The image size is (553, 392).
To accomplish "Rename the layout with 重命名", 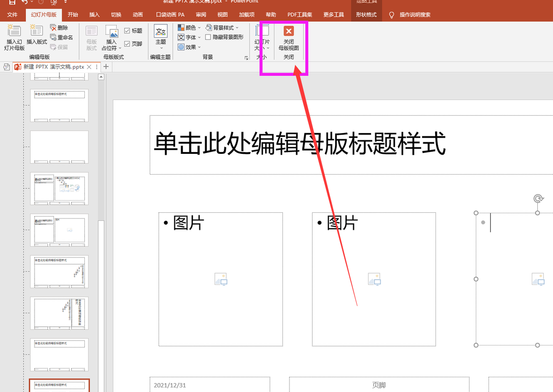I will click(61, 37).
